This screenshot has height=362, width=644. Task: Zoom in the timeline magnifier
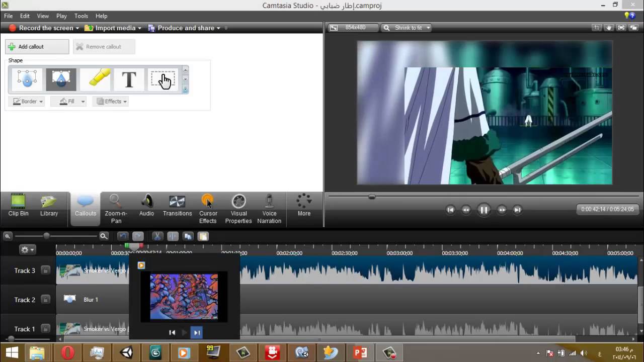104,236
